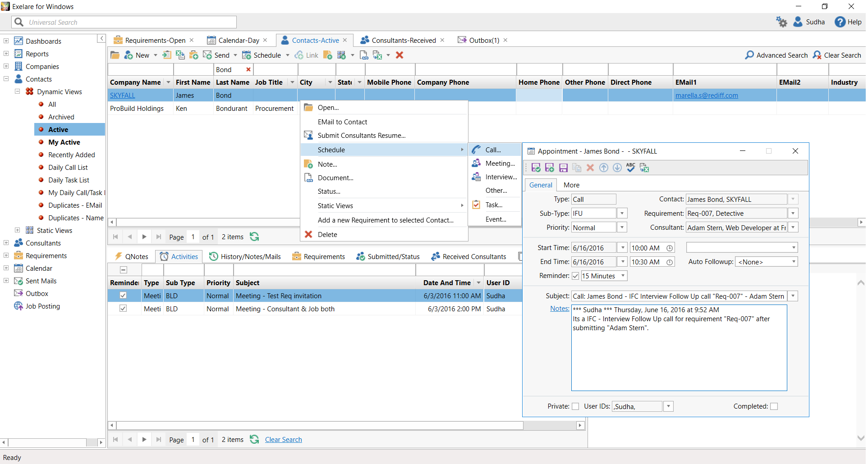Open the SKYFALL company link
Viewport: 868px width, 464px height.
click(123, 95)
